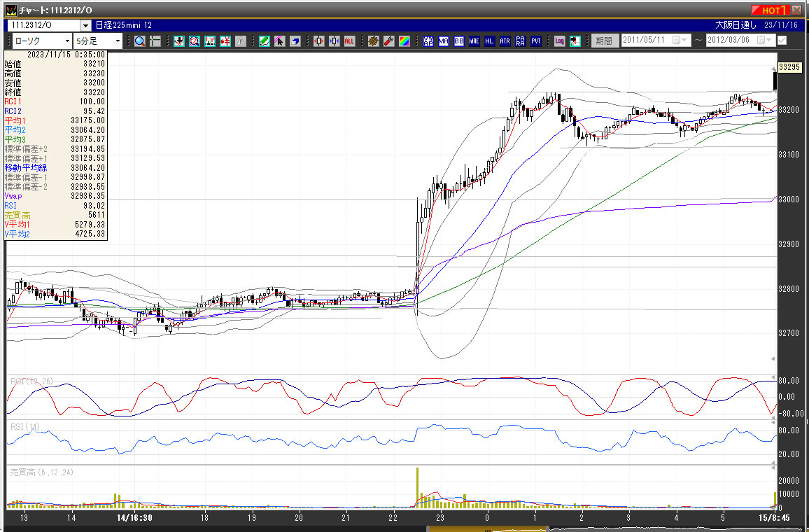Click the 33000 price axis label
The image size is (809, 532).
pos(788,199)
